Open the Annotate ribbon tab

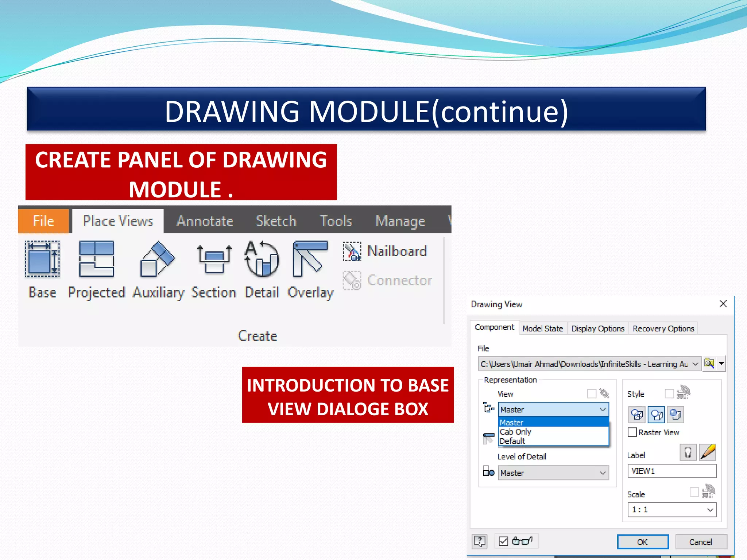pos(205,221)
